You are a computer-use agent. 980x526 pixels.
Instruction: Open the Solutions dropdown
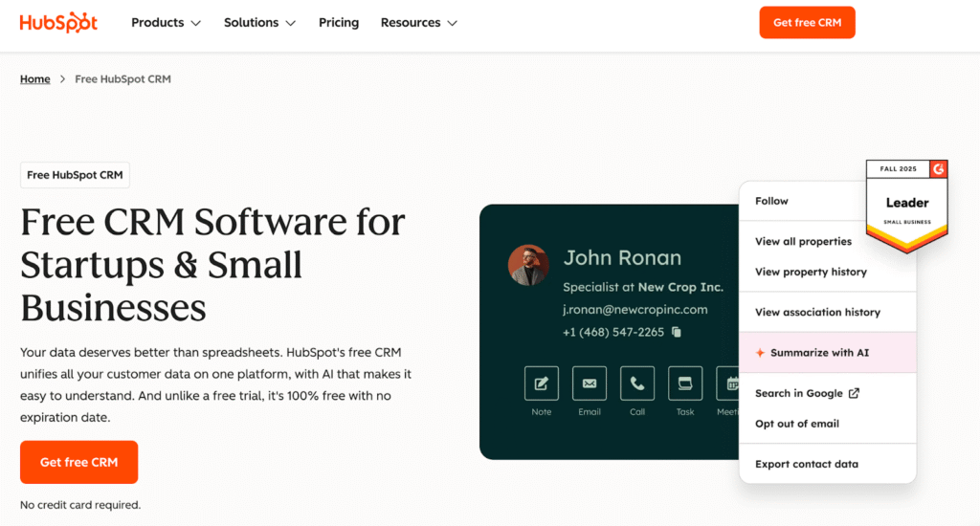click(259, 23)
